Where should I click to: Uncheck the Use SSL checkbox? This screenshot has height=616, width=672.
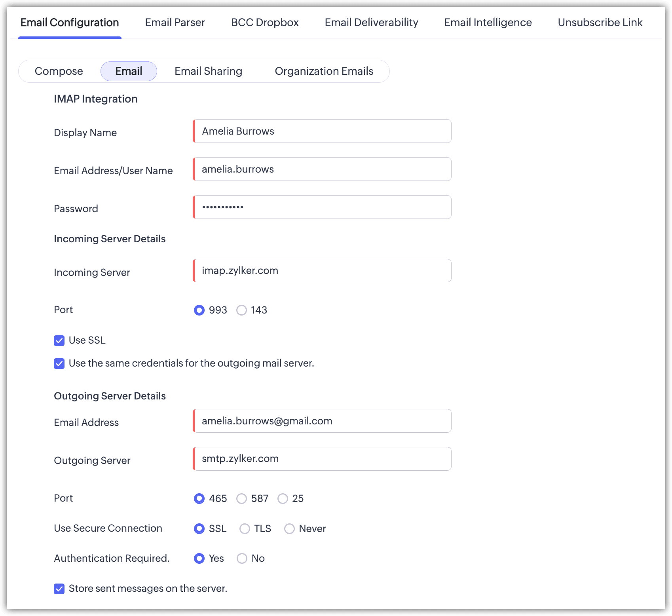click(x=59, y=340)
